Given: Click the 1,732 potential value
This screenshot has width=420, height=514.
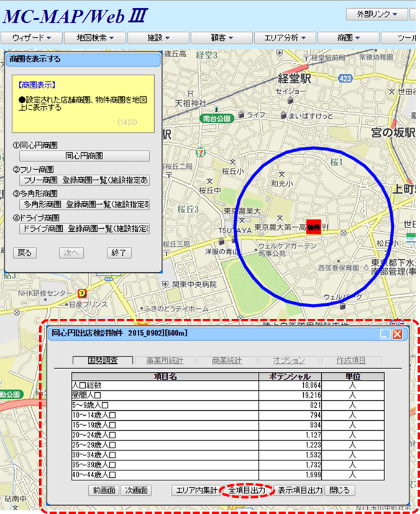Looking at the screenshot, I should coord(313,465).
